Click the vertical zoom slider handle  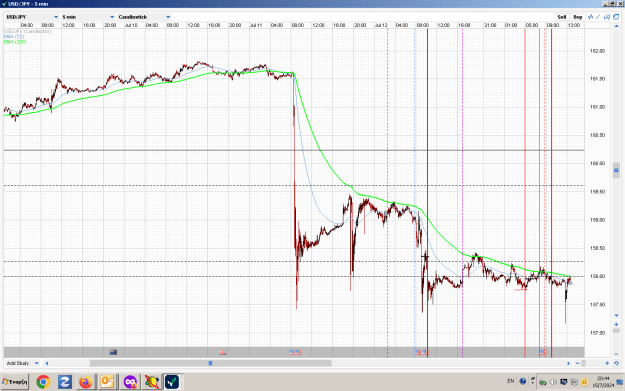click(x=616, y=331)
